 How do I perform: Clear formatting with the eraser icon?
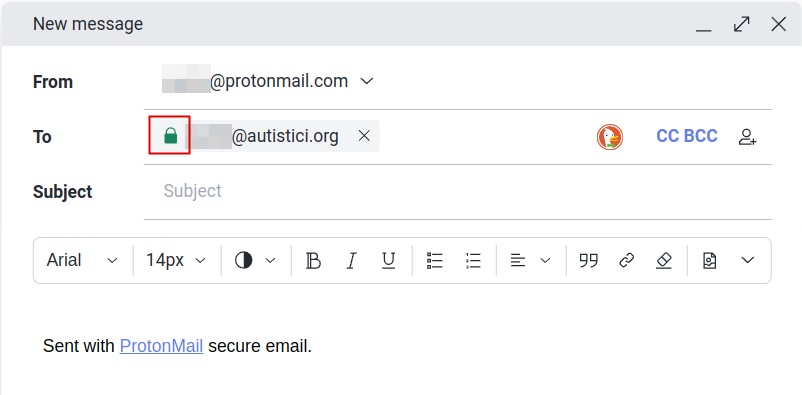click(663, 260)
